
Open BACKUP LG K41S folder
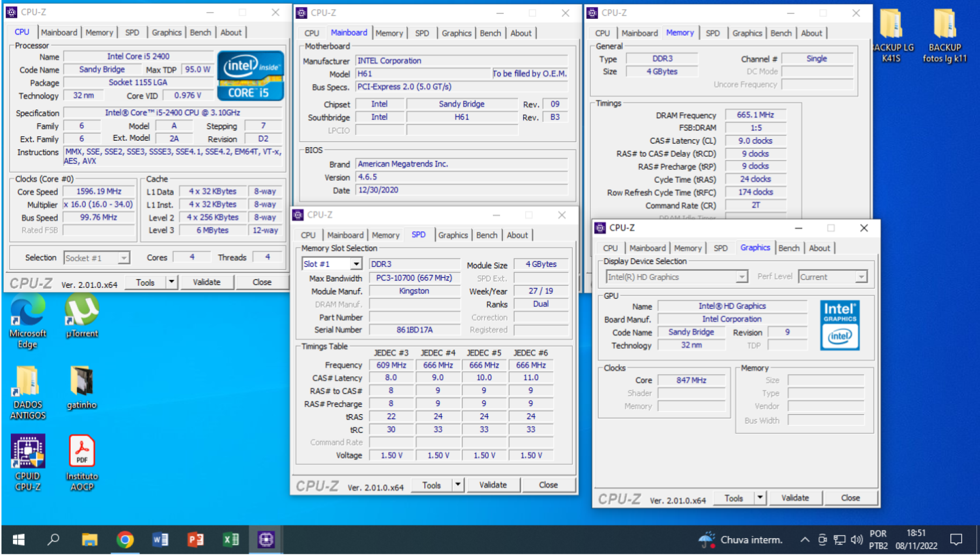click(892, 36)
